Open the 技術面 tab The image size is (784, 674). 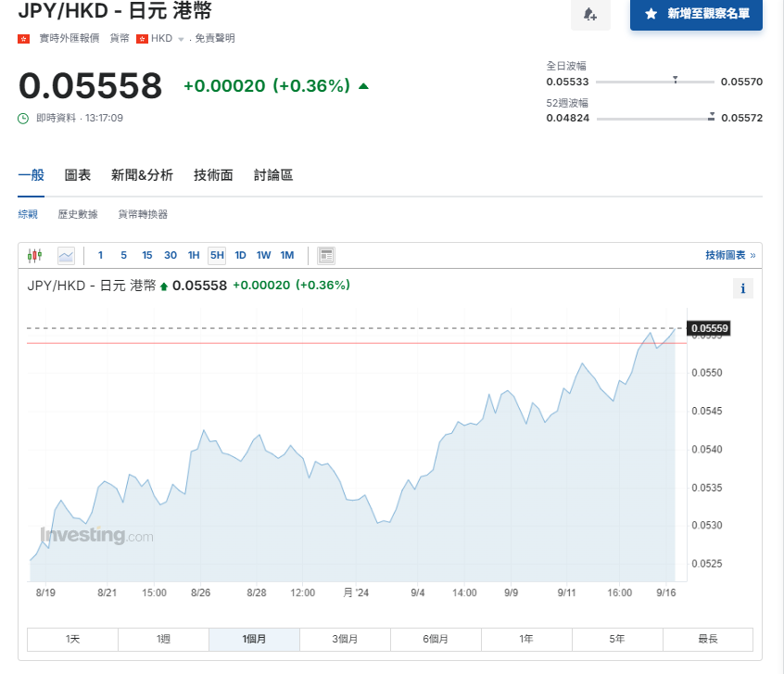pos(213,175)
